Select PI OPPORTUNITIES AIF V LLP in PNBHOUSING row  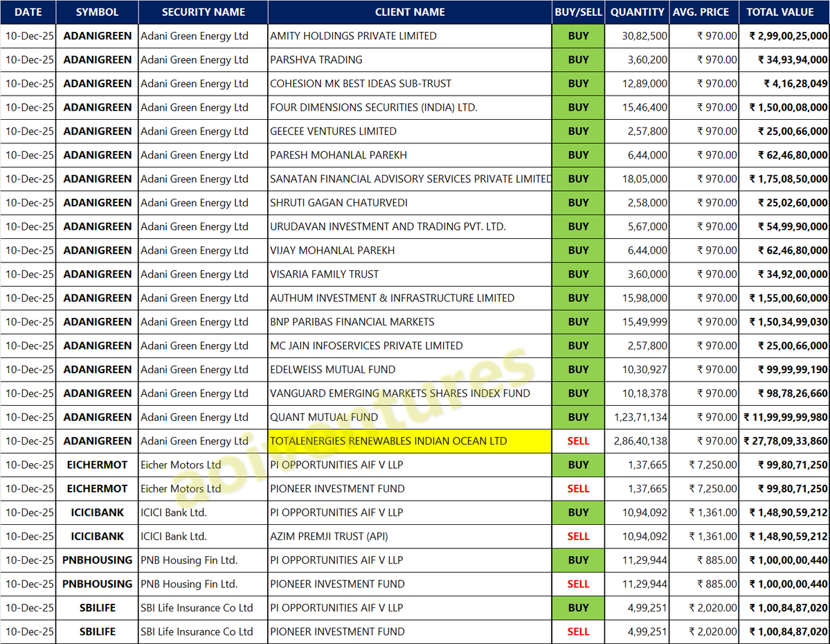[410, 560]
